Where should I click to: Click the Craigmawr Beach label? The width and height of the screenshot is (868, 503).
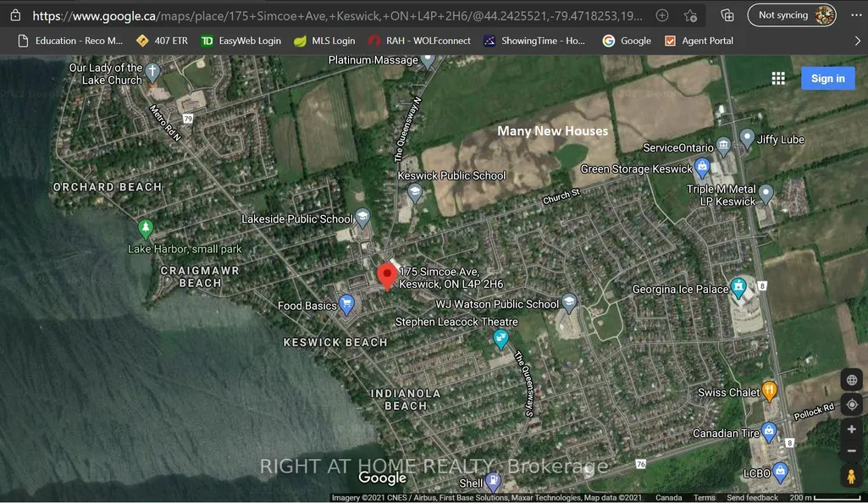click(200, 277)
